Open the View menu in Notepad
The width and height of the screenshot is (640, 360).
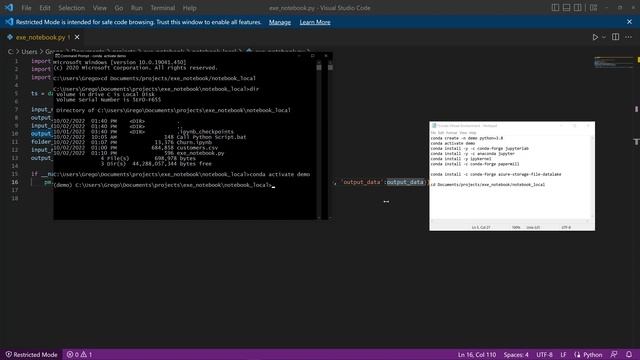click(x=463, y=133)
